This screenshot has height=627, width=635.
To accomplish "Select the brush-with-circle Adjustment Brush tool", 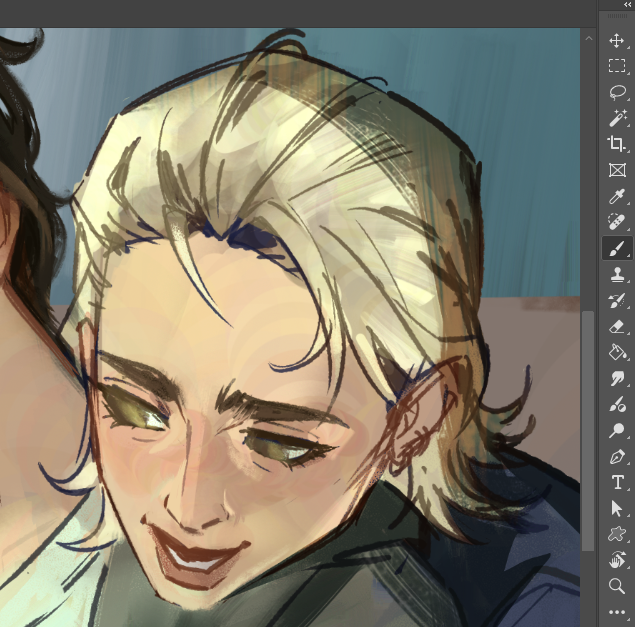I will click(617, 404).
